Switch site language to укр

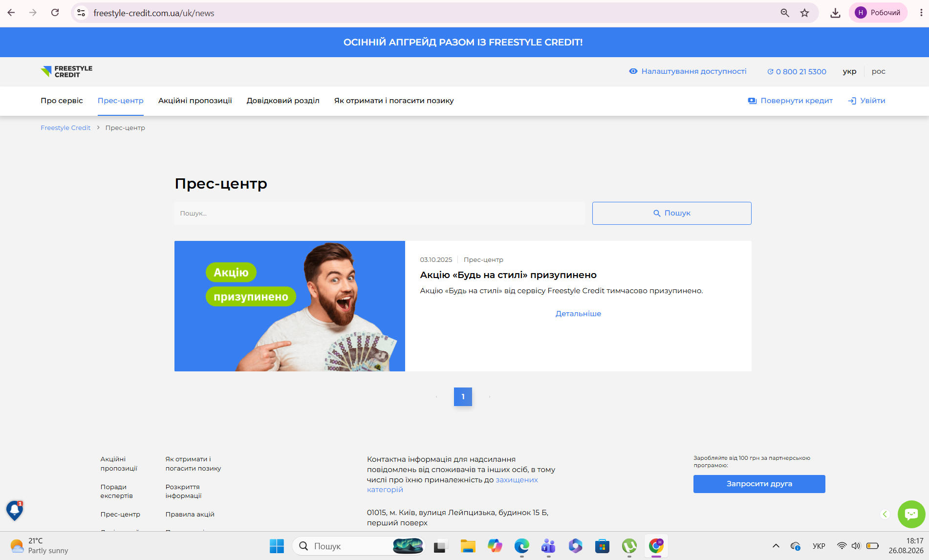[849, 71]
